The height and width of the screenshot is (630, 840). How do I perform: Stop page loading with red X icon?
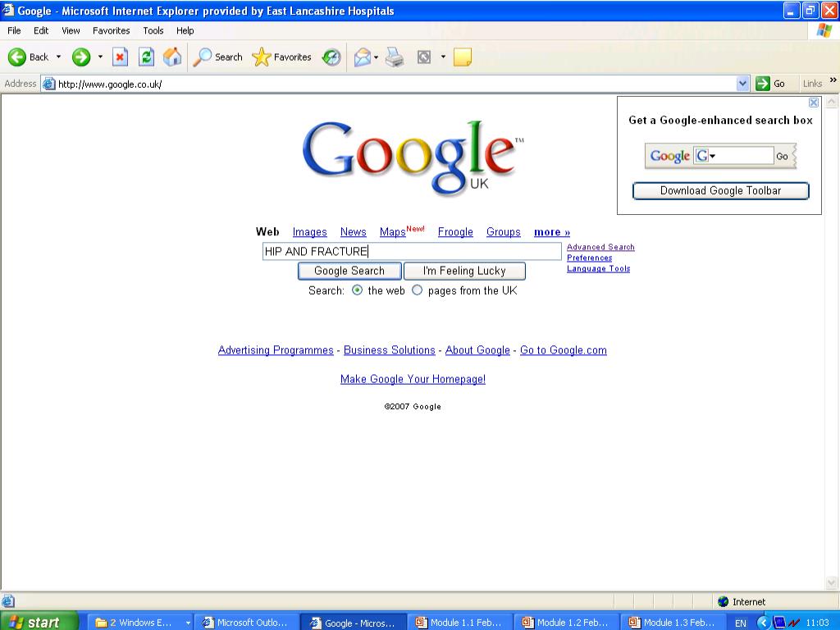pos(120,57)
